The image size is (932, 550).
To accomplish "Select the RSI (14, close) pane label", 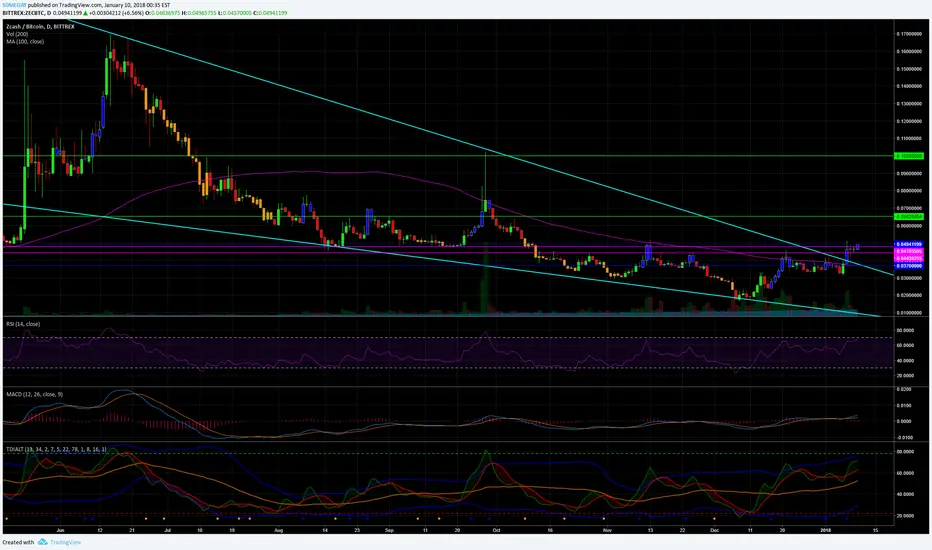I will coord(23,324).
